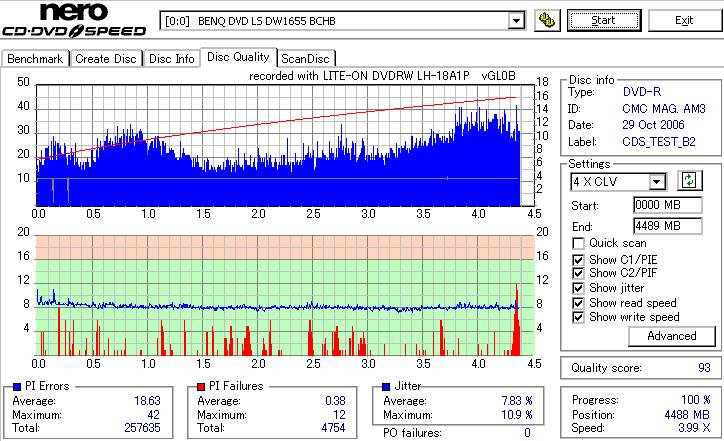Click PI Errors average 18.63
Screen dimensions: 724x441
click(147, 400)
